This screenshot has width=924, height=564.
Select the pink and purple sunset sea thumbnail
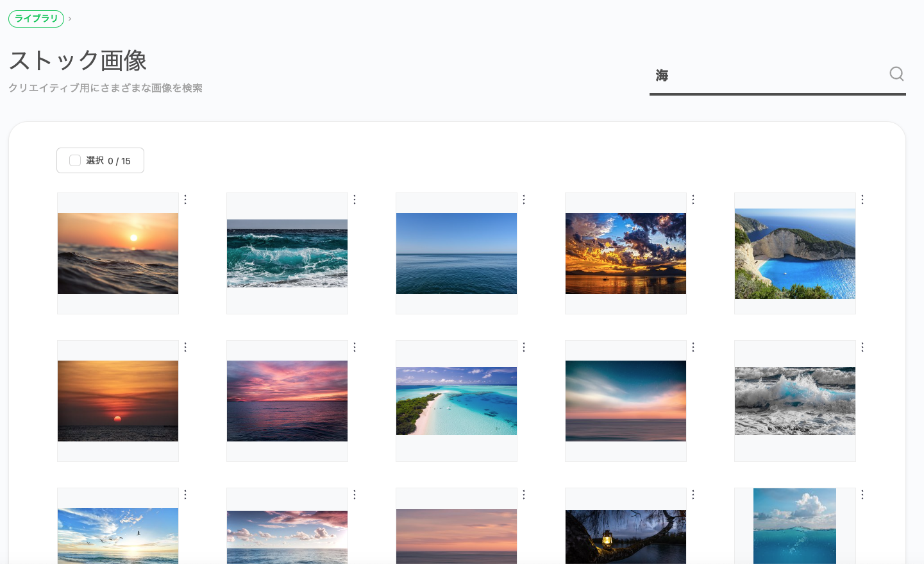pos(287,401)
